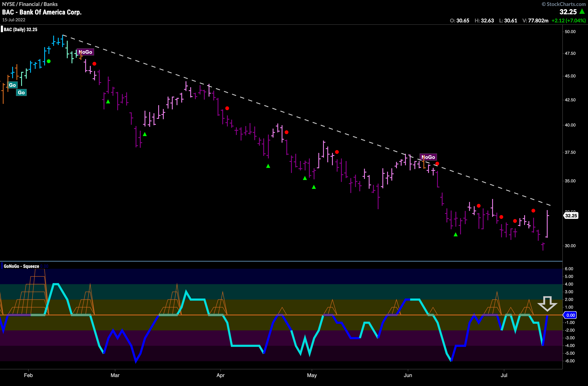The image size is (588, 386).
Task: Click the 30.00 price axis label
Action: [x=570, y=246]
